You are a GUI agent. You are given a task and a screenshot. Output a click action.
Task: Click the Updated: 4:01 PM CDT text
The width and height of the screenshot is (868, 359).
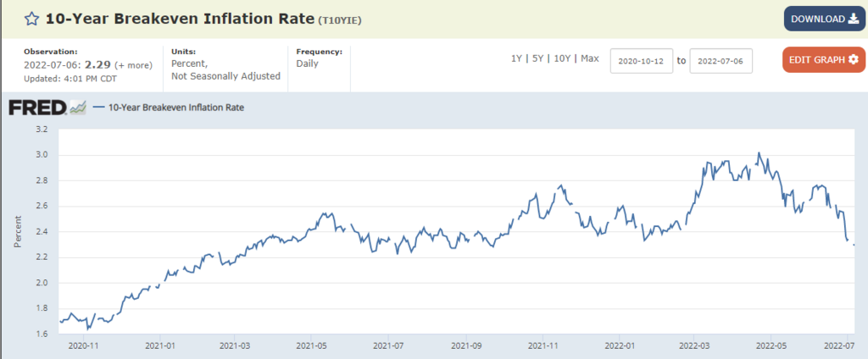pyautogui.click(x=70, y=79)
